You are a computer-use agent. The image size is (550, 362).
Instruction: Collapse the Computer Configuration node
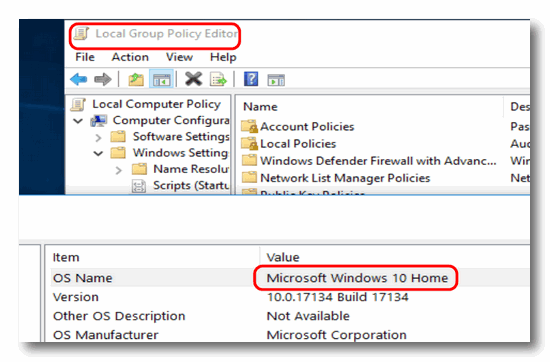(78, 121)
